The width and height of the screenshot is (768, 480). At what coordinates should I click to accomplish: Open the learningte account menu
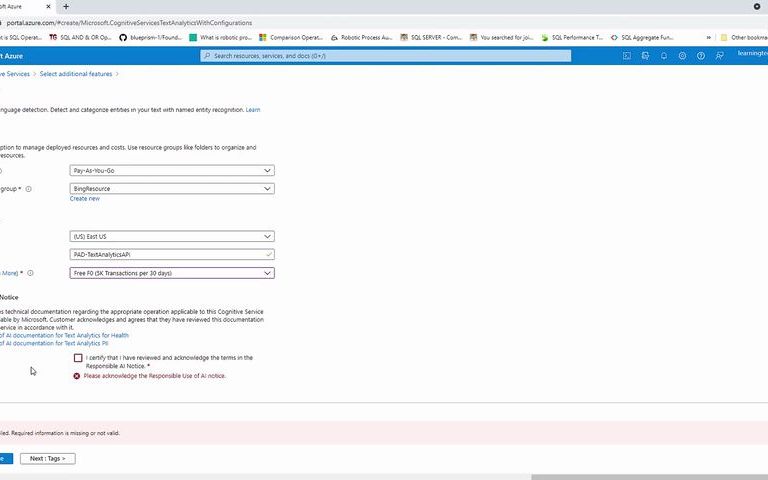click(753, 53)
